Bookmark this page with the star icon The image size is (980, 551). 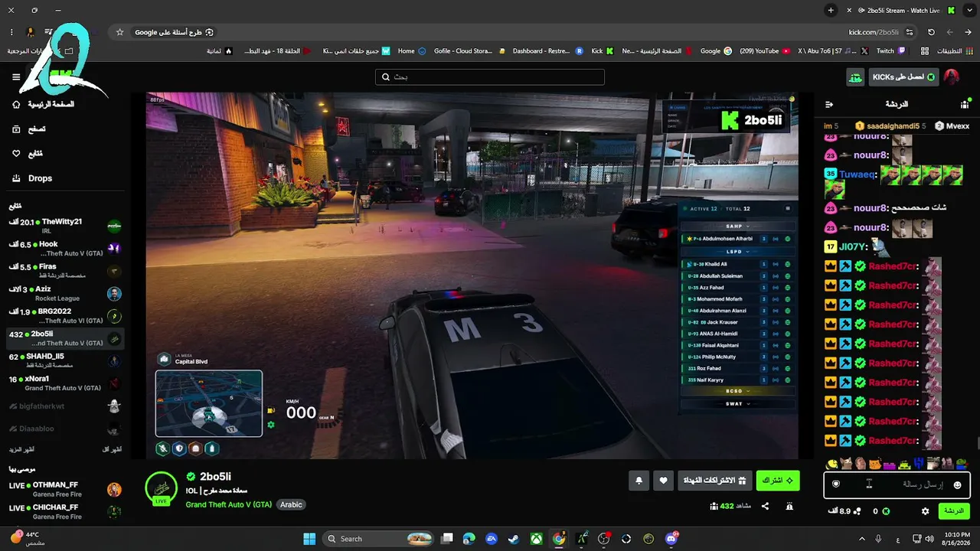119,32
